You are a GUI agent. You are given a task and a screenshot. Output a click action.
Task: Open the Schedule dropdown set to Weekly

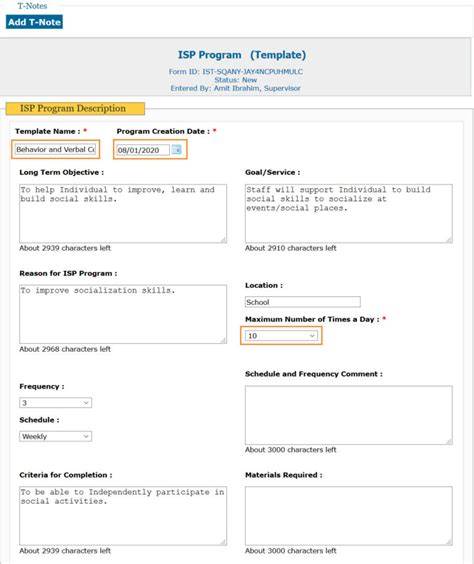click(x=55, y=436)
